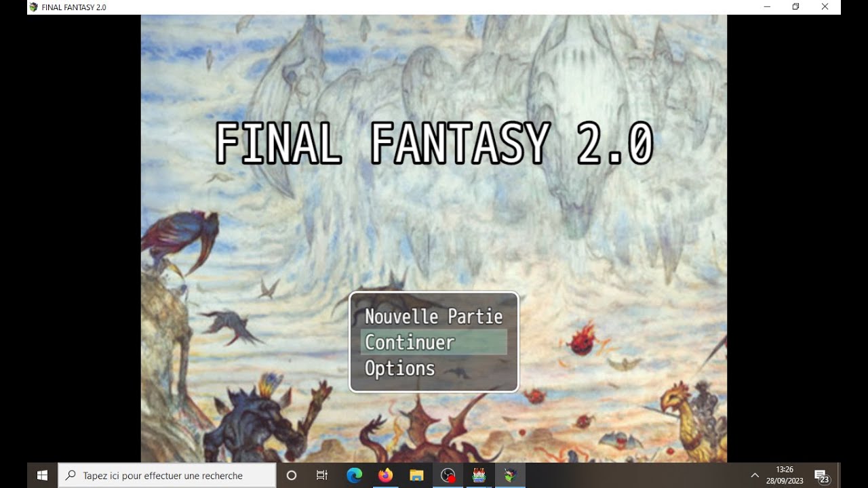Image resolution: width=868 pixels, height=488 pixels.
Task: Expand hidden system tray icons
Action: (x=755, y=476)
